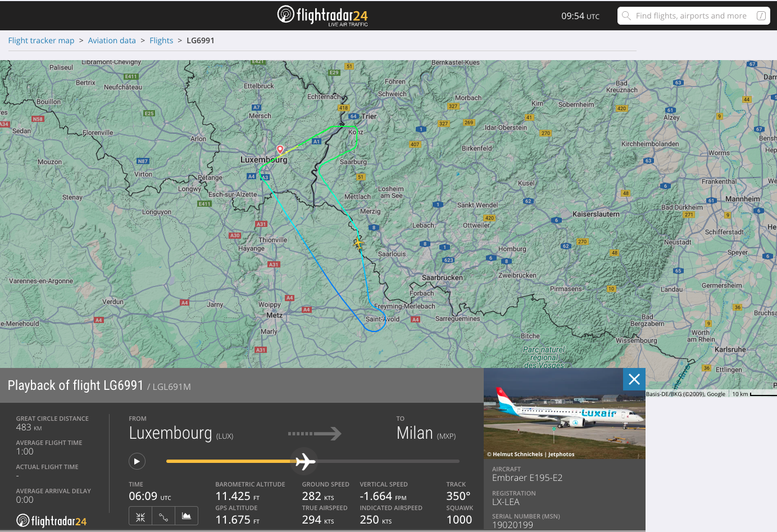Screen dimensions: 777x532
Task: Click the Helmut Schnichels Jetphotos photo credit
Action: click(x=531, y=454)
